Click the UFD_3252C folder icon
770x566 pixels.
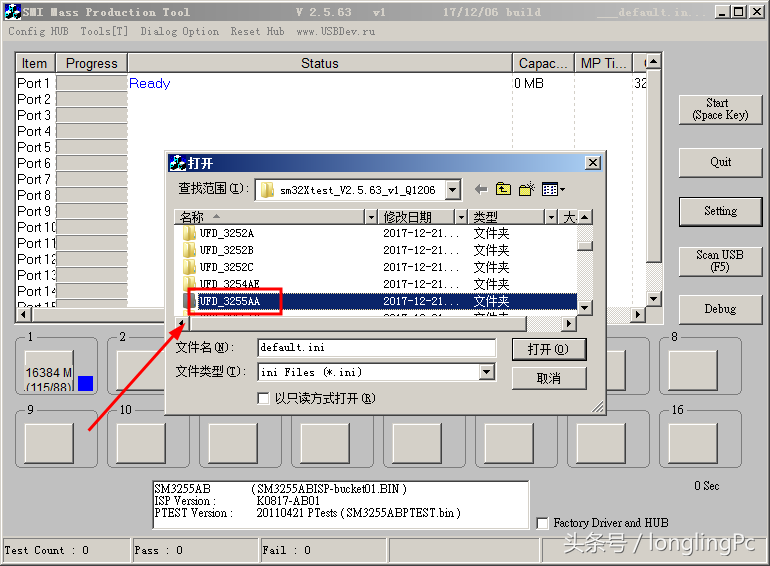coord(190,267)
